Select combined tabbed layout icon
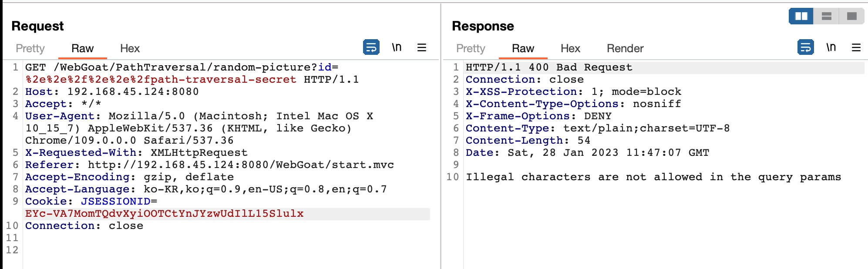 click(852, 17)
